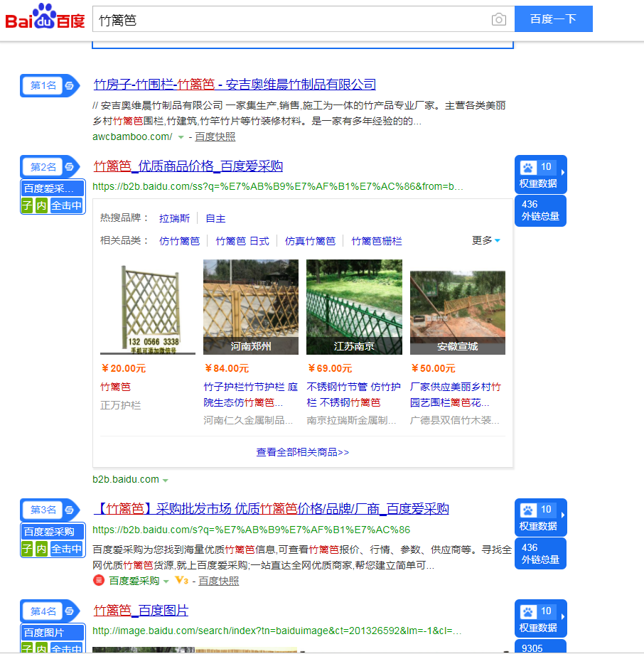The height and width of the screenshot is (654, 644).
Task: Click the 内 tag under 第2名
Action: pyautogui.click(x=41, y=205)
